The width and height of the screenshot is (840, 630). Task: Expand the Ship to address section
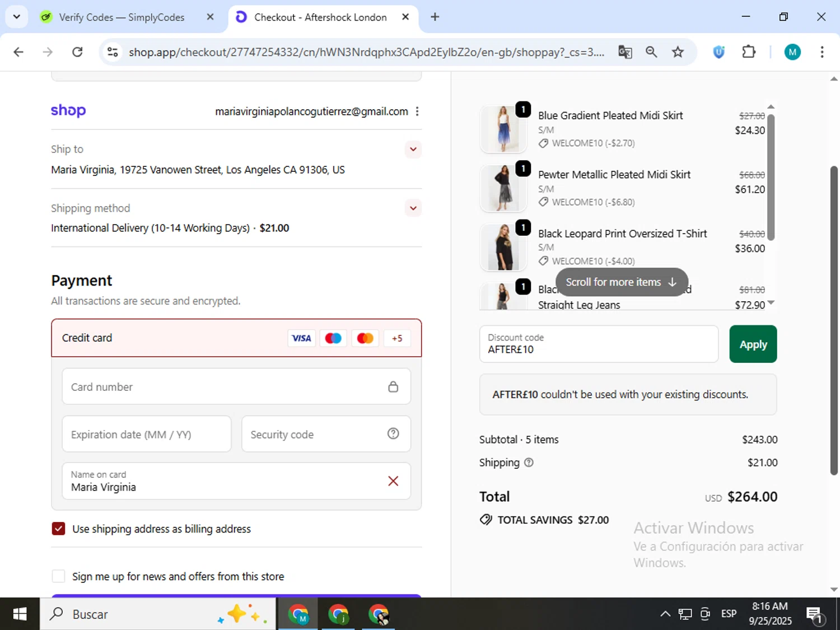pyautogui.click(x=413, y=149)
